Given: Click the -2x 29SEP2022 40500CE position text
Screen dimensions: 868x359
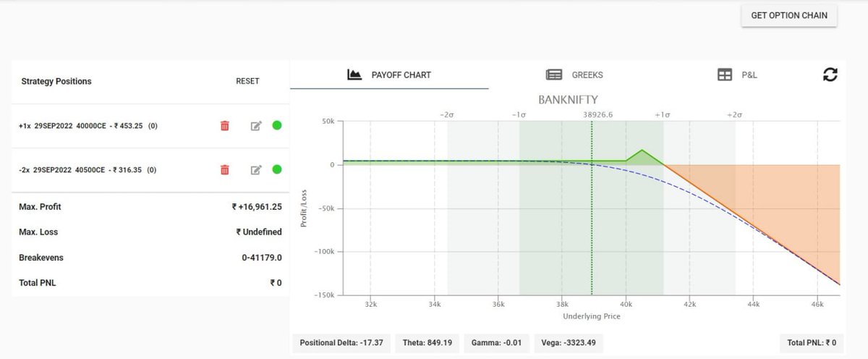Looking at the screenshot, I should [x=88, y=170].
